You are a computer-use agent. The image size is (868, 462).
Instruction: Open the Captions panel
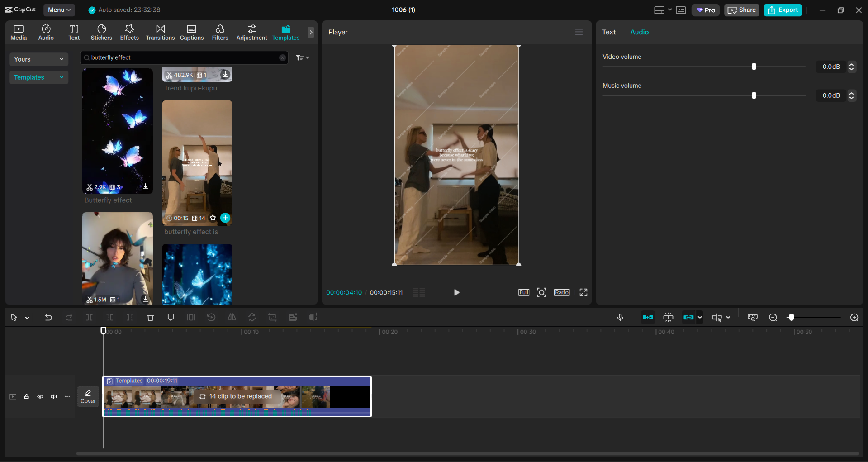(191, 32)
